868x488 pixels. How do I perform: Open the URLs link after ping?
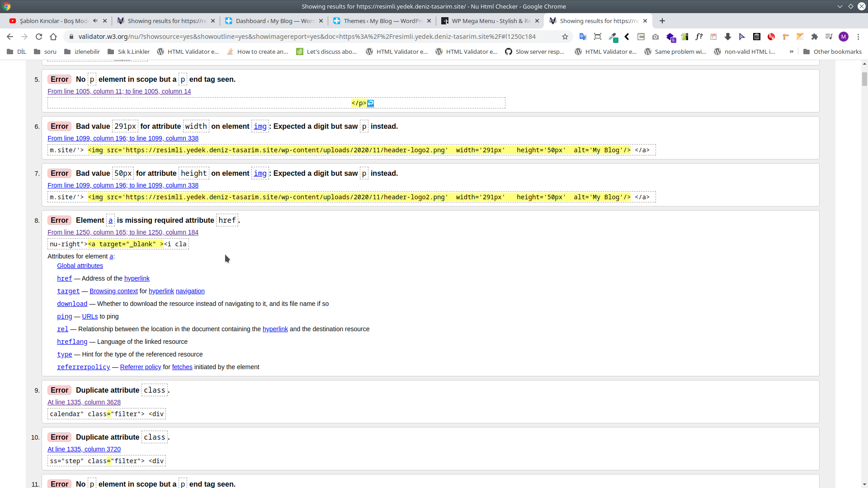(90, 316)
